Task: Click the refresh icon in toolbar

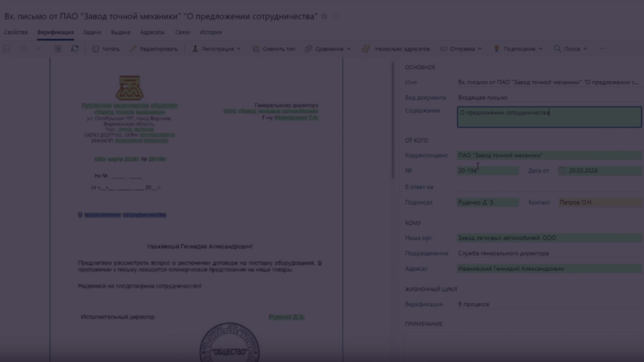Action: [x=75, y=49]
